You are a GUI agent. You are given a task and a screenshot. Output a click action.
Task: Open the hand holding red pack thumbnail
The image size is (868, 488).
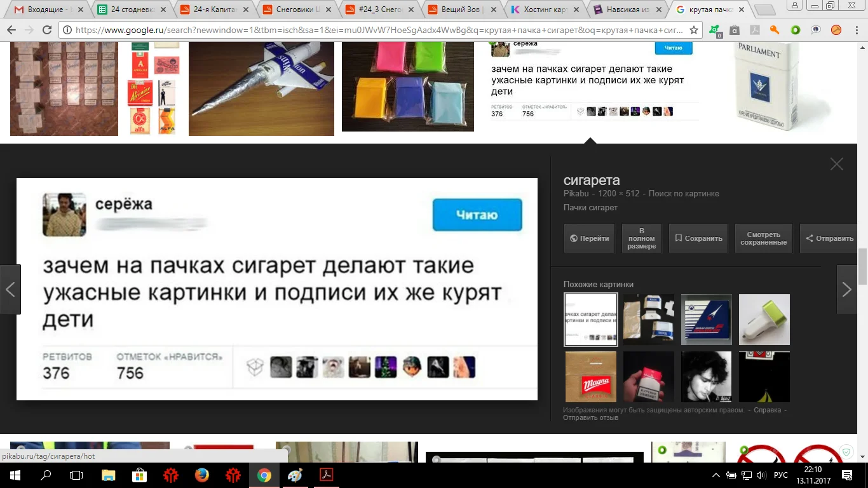[x=649, y=377]
